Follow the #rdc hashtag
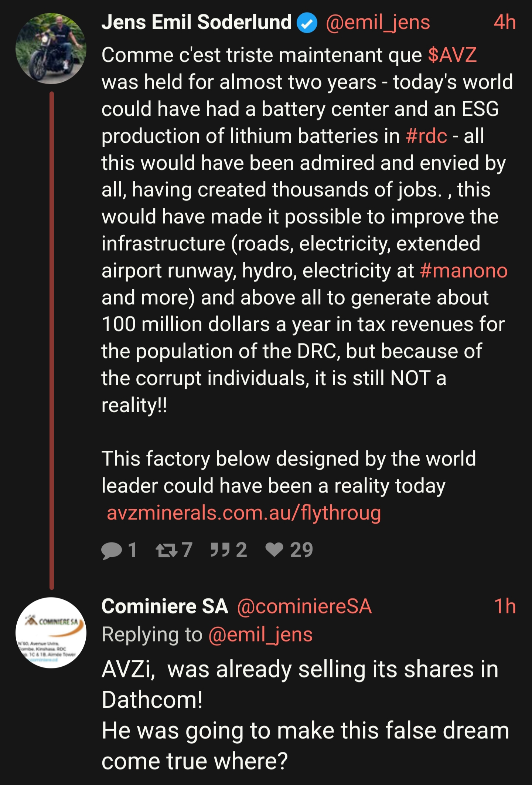Viewport: 532px width, 785px height. click(426, 136)
